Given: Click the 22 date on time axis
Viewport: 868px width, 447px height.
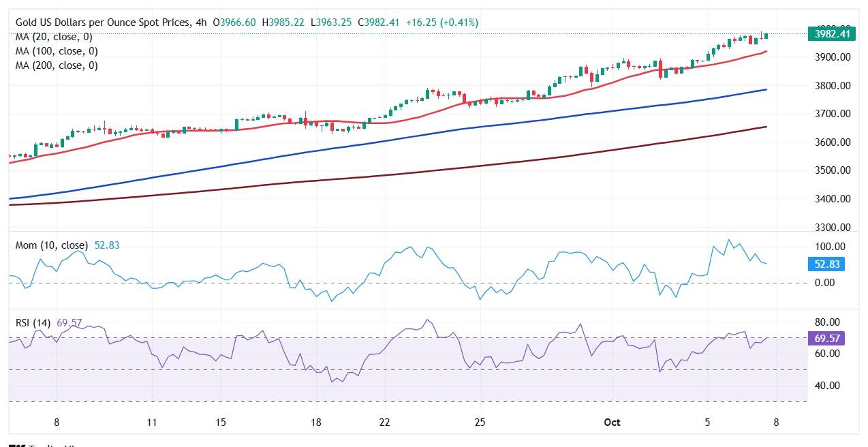Looking at the screenshot, I should 384,422.
